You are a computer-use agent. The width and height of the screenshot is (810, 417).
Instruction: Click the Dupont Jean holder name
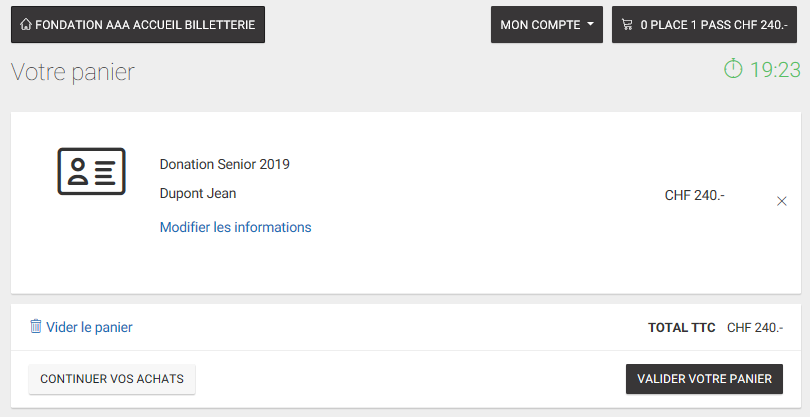198,193
